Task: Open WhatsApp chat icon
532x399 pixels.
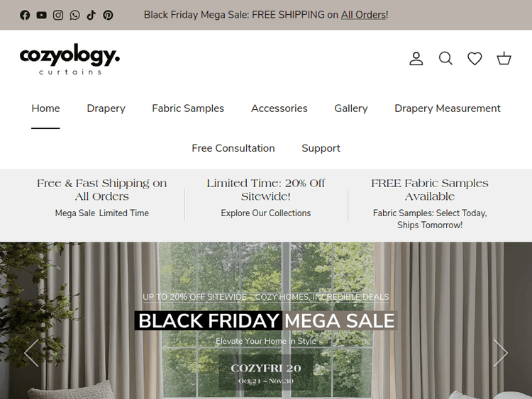Action: [74, 15]
